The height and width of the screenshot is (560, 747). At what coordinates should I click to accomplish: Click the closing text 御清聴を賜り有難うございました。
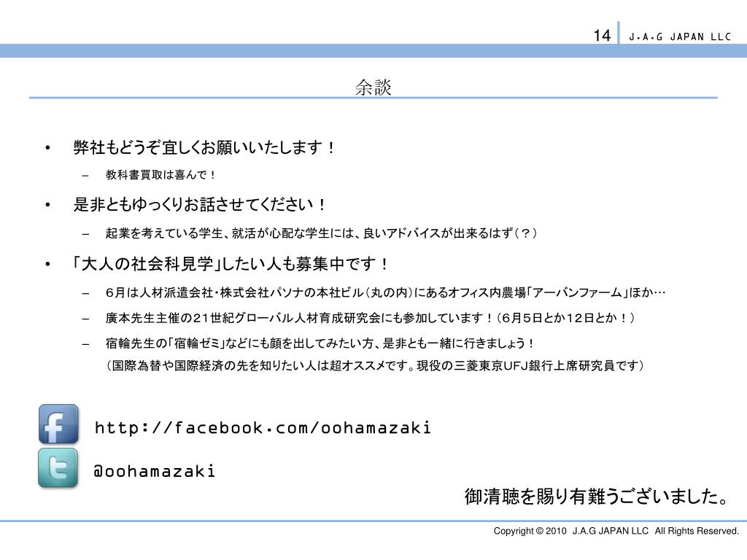[x=597, y=496]
